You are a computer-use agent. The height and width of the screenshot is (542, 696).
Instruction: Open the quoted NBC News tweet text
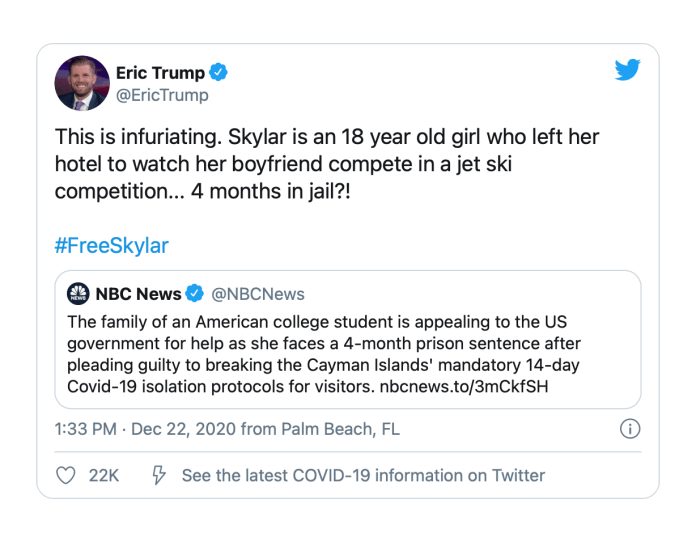[324, 354]
